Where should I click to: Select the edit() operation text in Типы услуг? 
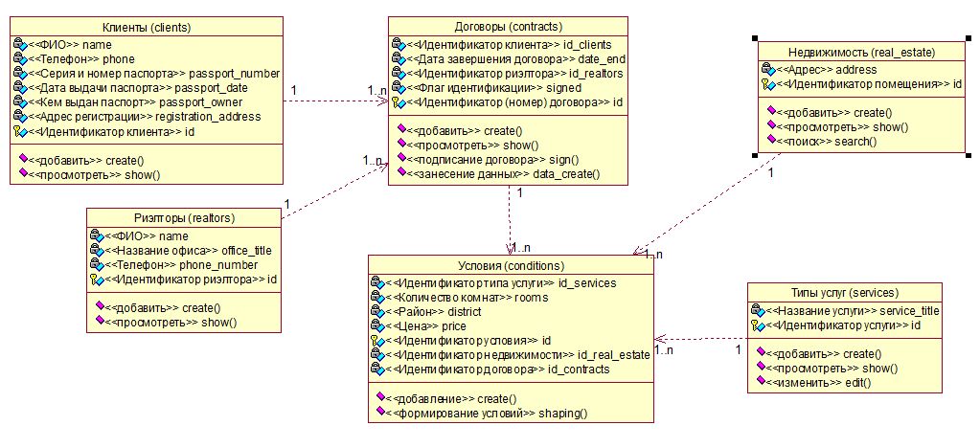[x=818, y=382]
